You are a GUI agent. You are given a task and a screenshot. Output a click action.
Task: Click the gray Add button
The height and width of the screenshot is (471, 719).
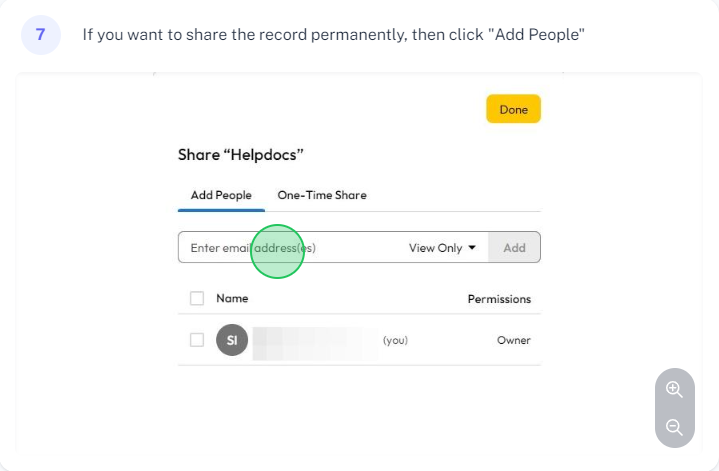coord(514,248)
